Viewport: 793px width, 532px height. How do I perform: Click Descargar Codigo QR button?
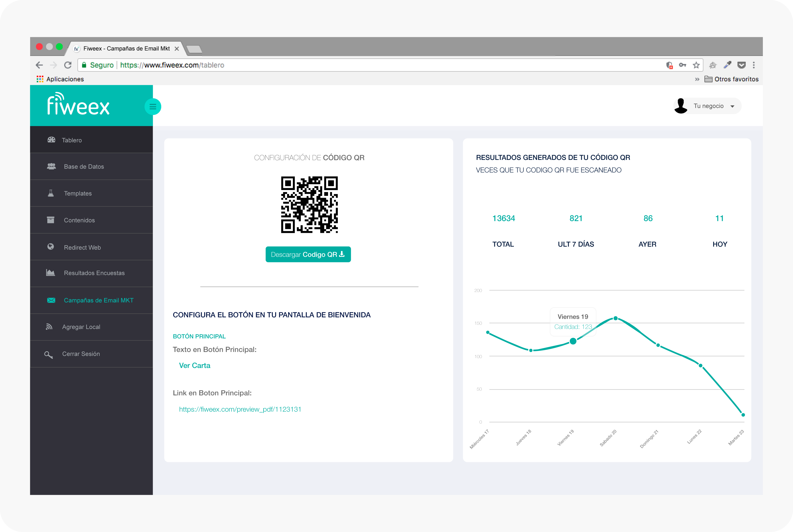coord(308,254)
